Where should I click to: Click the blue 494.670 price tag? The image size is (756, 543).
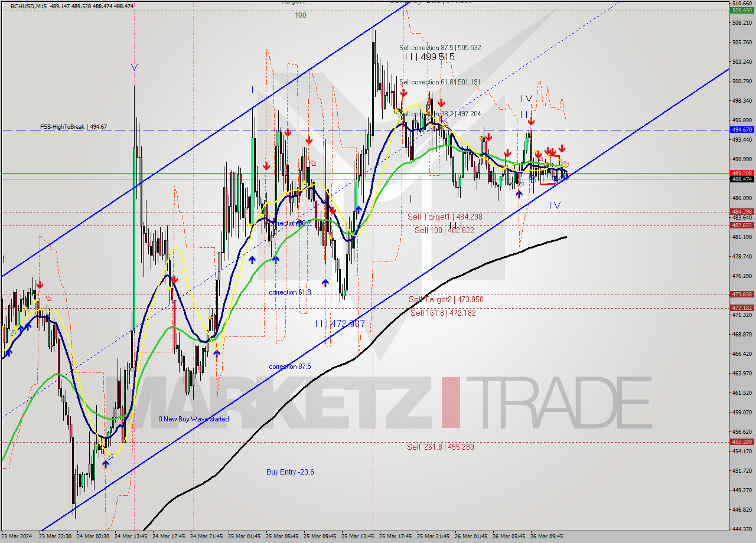tap(742, 129)
